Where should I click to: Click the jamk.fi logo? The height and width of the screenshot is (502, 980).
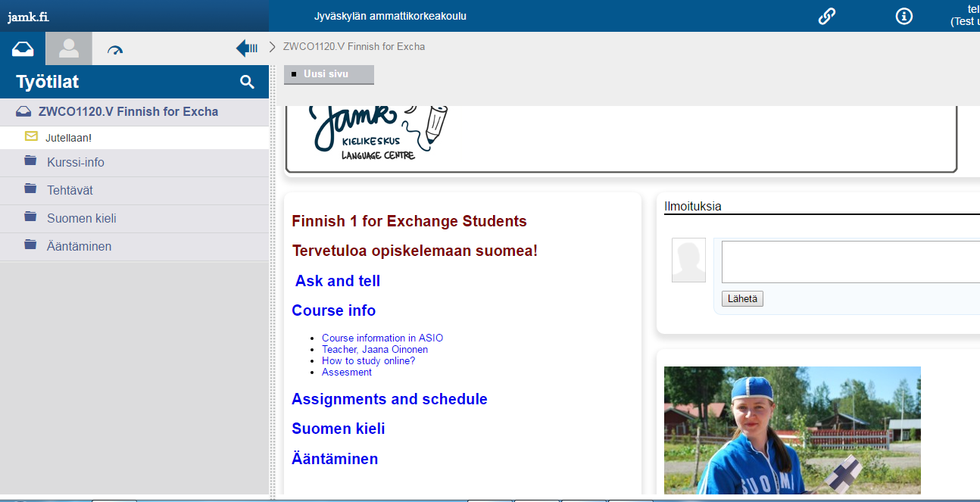coord(28,17)
